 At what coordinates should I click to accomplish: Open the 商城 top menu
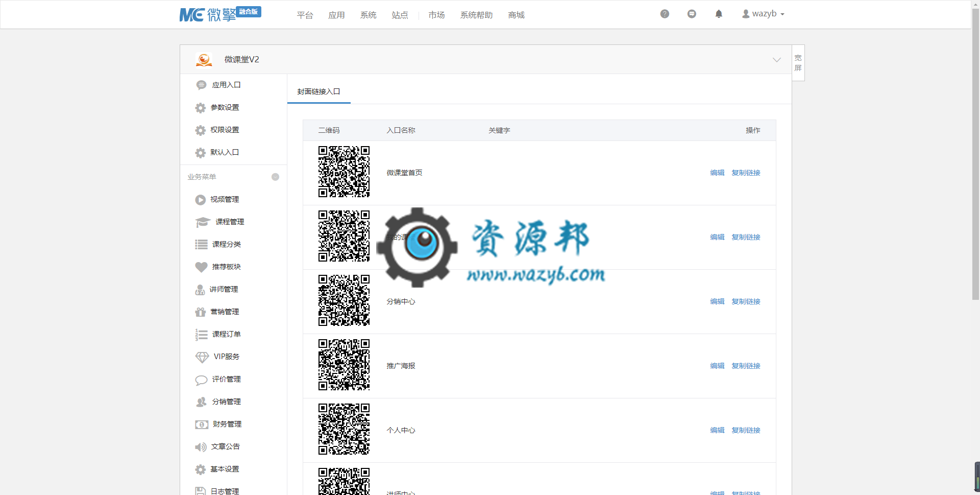(x=516, y=15)
